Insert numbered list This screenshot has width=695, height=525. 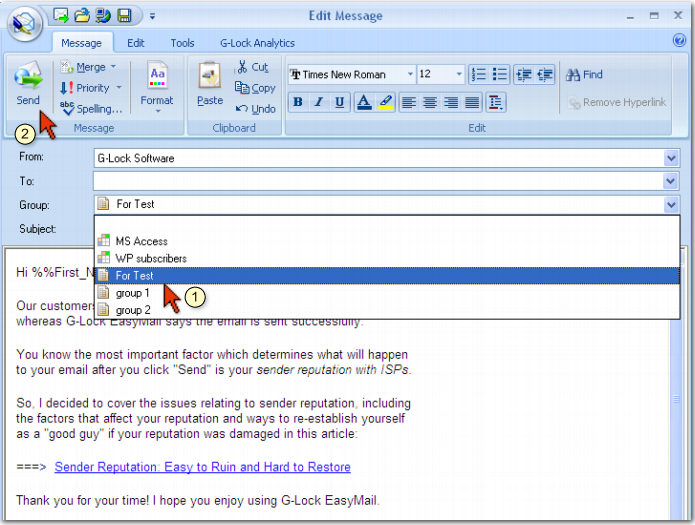pyautogui.click(x=479, y=74)
